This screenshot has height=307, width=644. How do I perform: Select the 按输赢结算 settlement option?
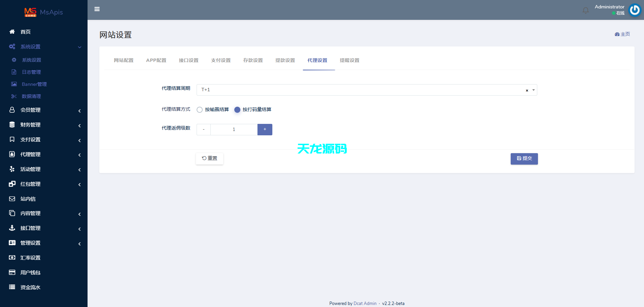click(200, 109)
